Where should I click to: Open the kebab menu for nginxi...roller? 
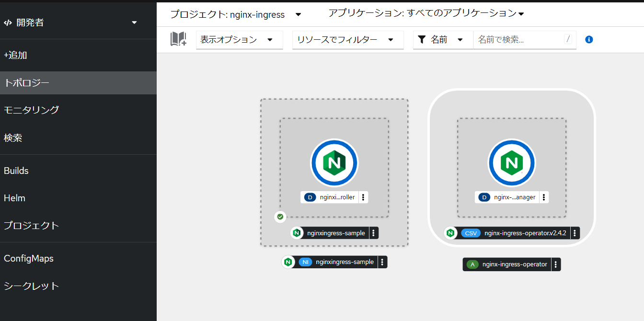[x=363, y=197]
